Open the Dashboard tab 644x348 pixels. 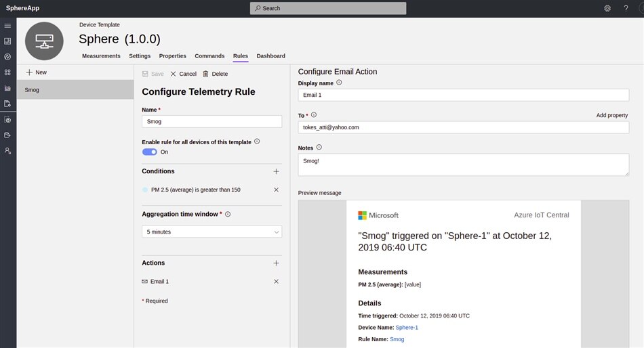pos(270,56)
